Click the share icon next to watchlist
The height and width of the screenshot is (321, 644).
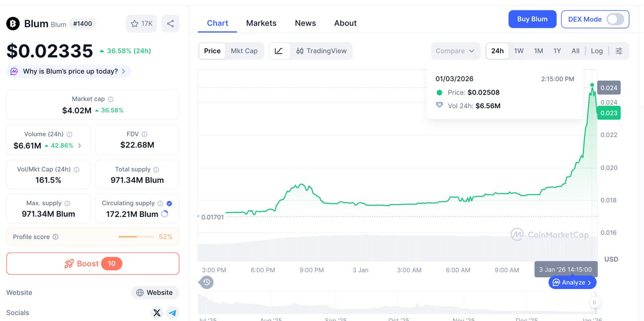tap(171, 24)
